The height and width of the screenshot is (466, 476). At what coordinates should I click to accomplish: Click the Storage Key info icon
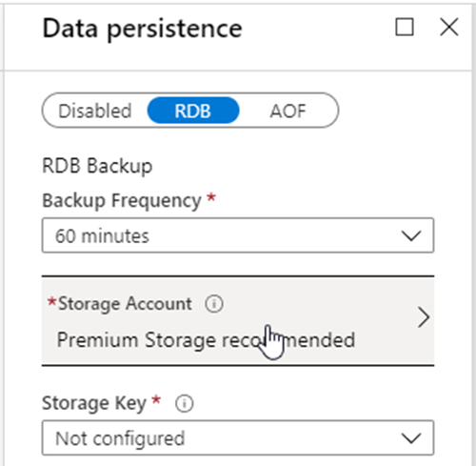[184, 403]
